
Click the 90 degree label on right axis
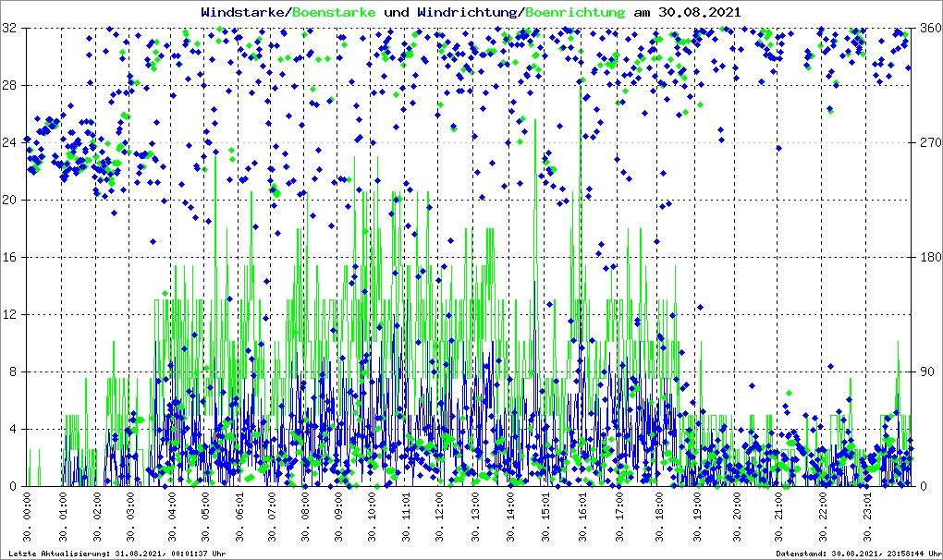(x=925, y=371)
